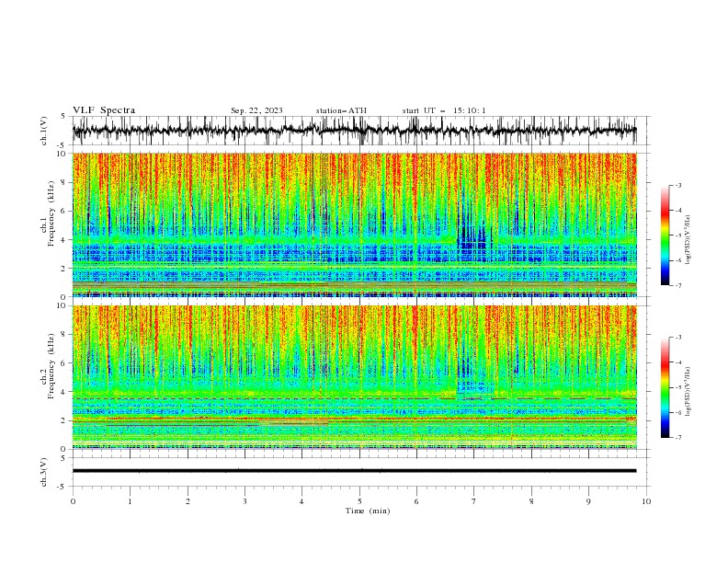Click the "-7" label on the ch.2 color bar

(x=677, y=437)
